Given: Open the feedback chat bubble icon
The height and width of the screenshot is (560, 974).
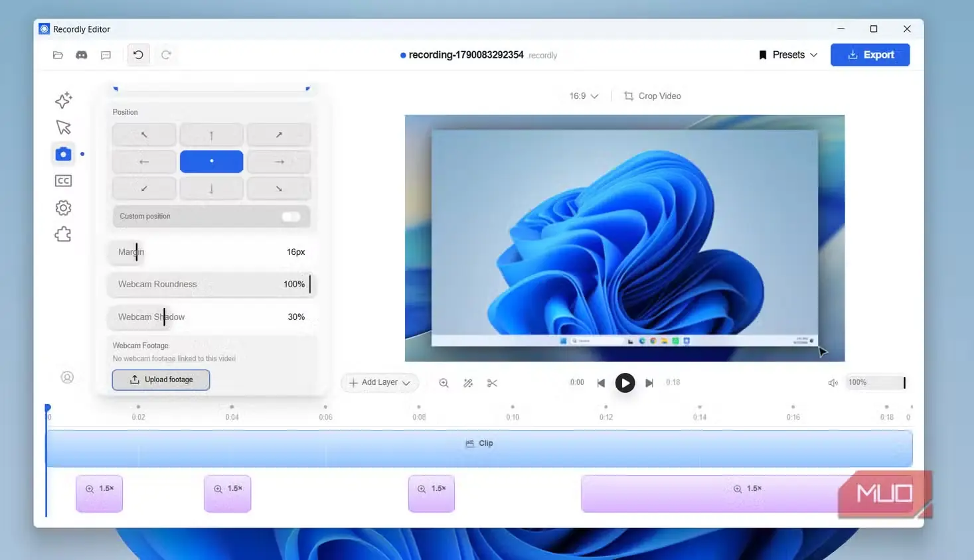Looking at the screenshot, I should coord(106,55).
